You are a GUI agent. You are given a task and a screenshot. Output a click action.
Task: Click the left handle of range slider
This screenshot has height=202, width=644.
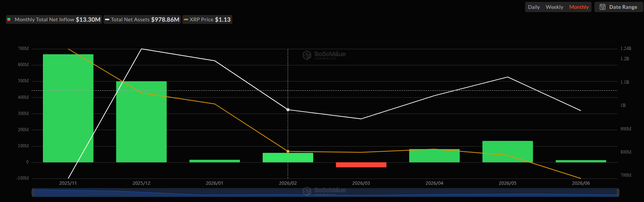click(x=33, y=192)
